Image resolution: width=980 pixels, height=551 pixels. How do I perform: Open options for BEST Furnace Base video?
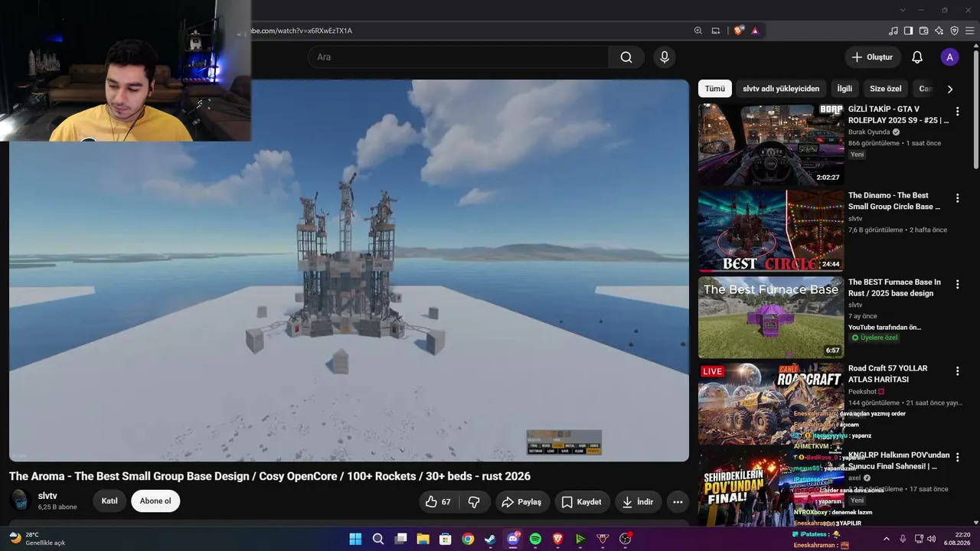click(957, 285)
